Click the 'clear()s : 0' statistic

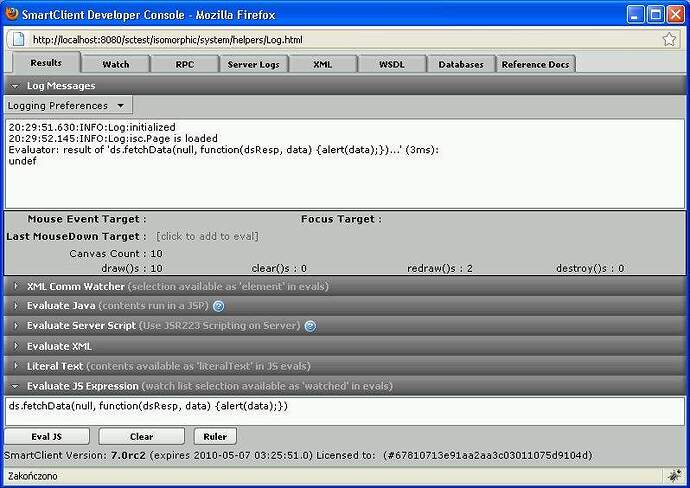(279, 268)
